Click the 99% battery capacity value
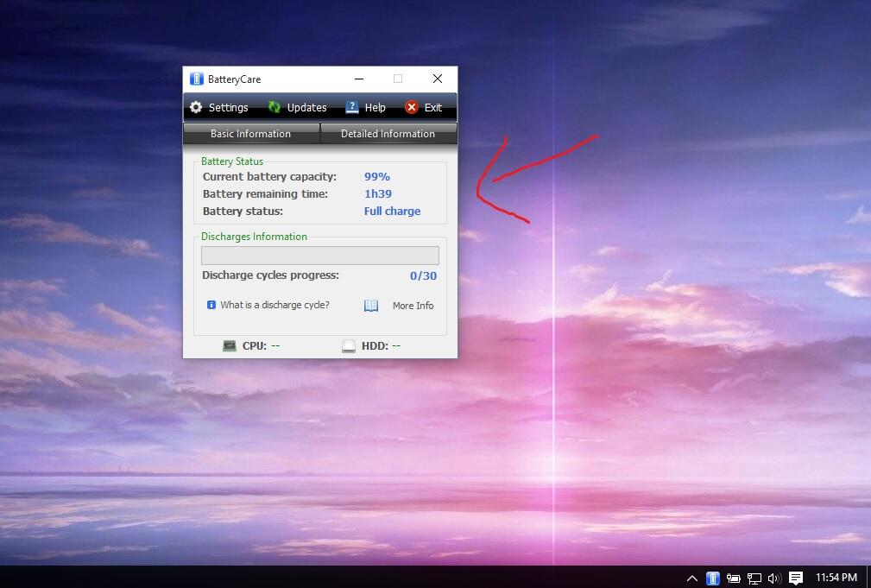Image resolution: width=871 pixels, height=588 pixels. point(377,177)
